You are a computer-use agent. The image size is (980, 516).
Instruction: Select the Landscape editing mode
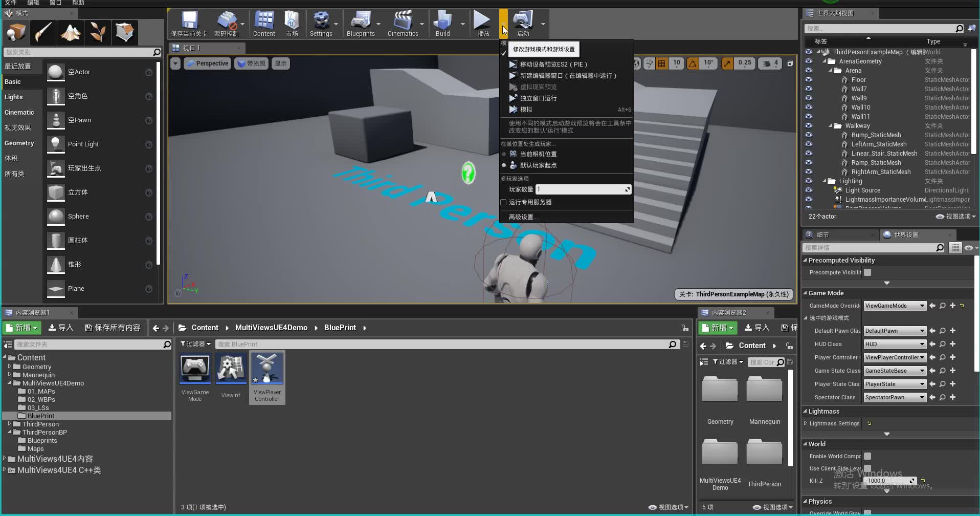70,32
